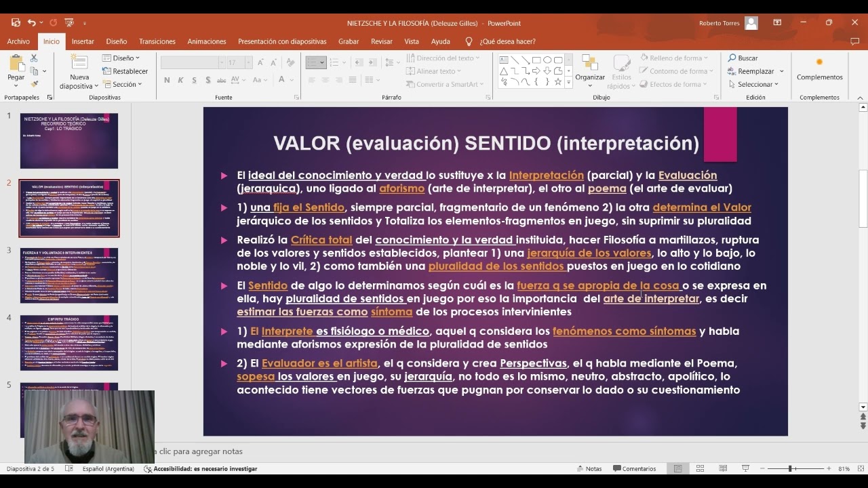Switch to the Insertar tab

(83, 41)
